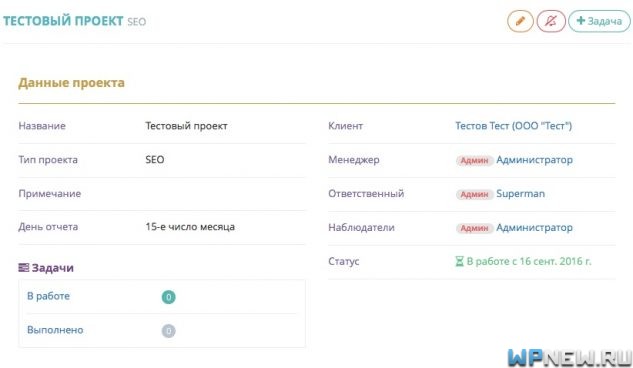Open the manager Администратор profile link
Image resolution: width=633 pixels, height=368 pixels.
pos(534,160)
